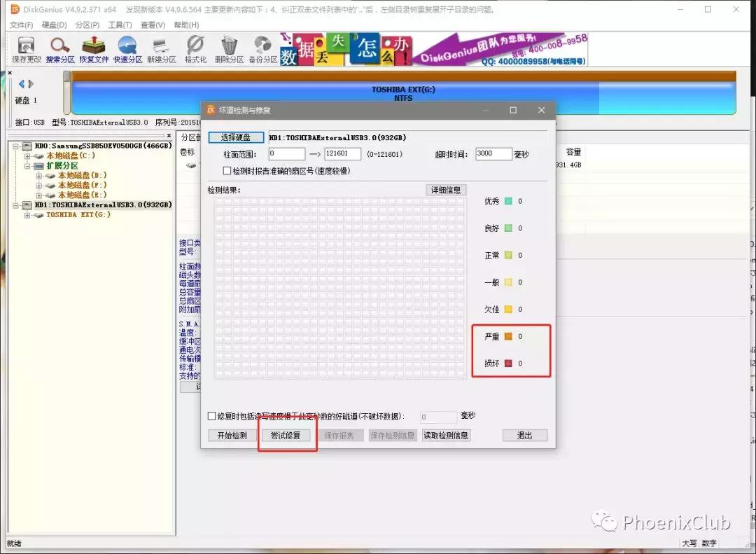Select the TOSHIBA EXT(G:) partition bar
Image resolution: width=756 pixels, height=554 pixels.
coord(403,93)
